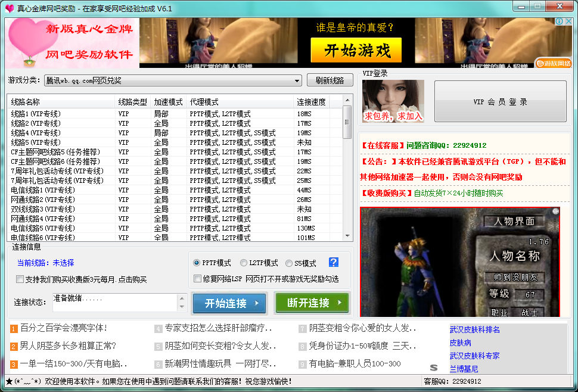
Task: Check the 修复网络LSP checkbox
Action: [198, 279]
